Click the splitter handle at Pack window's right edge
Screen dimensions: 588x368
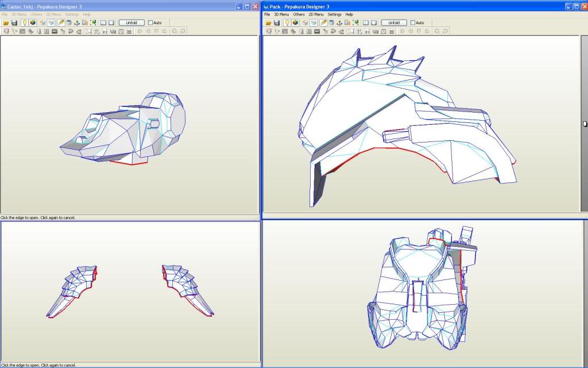pos(585,124)
